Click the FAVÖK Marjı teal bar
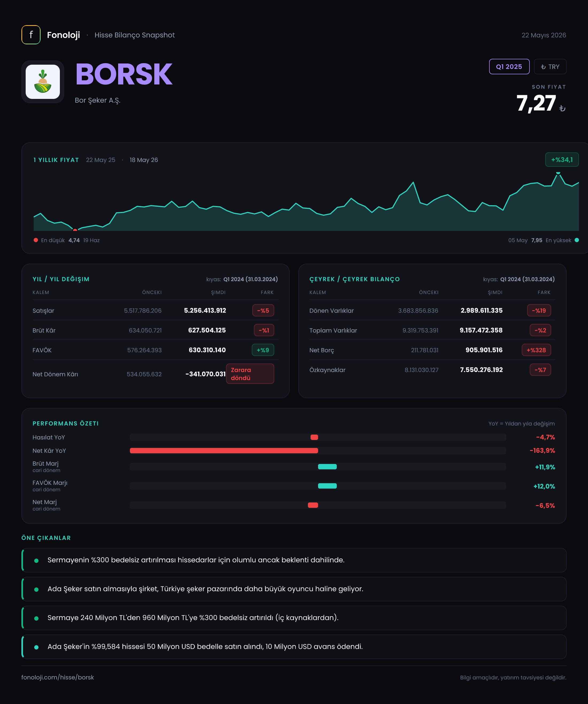This screenshot has height=704, width=588. (327, 486)
